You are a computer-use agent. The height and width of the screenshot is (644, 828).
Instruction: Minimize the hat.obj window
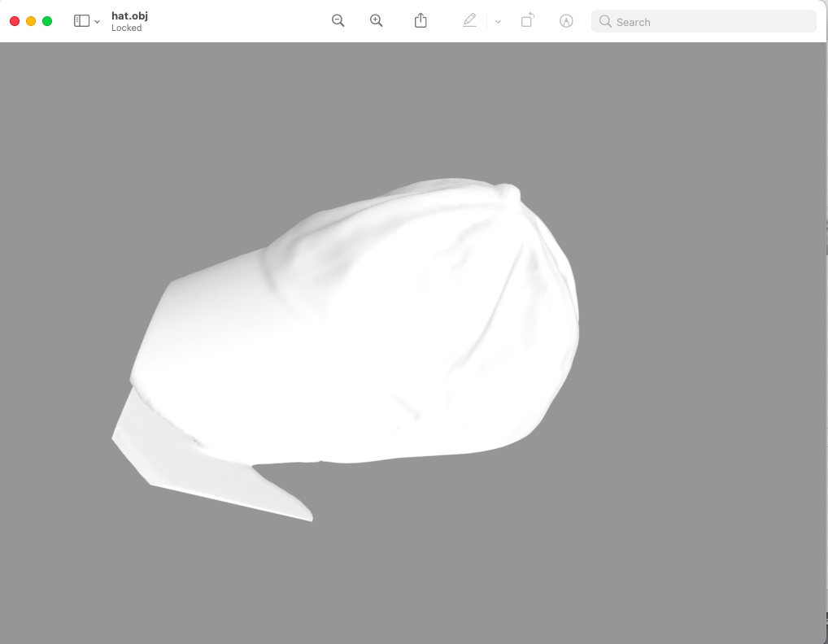pos(31,21)
